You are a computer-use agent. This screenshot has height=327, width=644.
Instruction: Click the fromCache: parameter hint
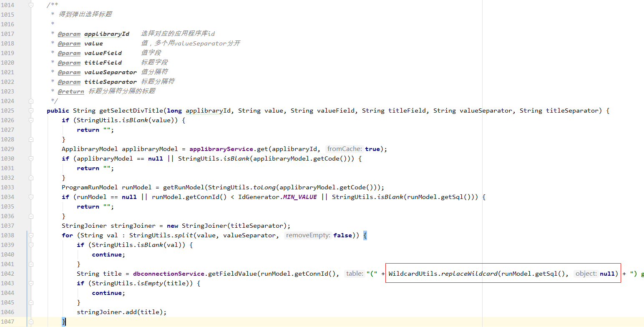point(345,149)
